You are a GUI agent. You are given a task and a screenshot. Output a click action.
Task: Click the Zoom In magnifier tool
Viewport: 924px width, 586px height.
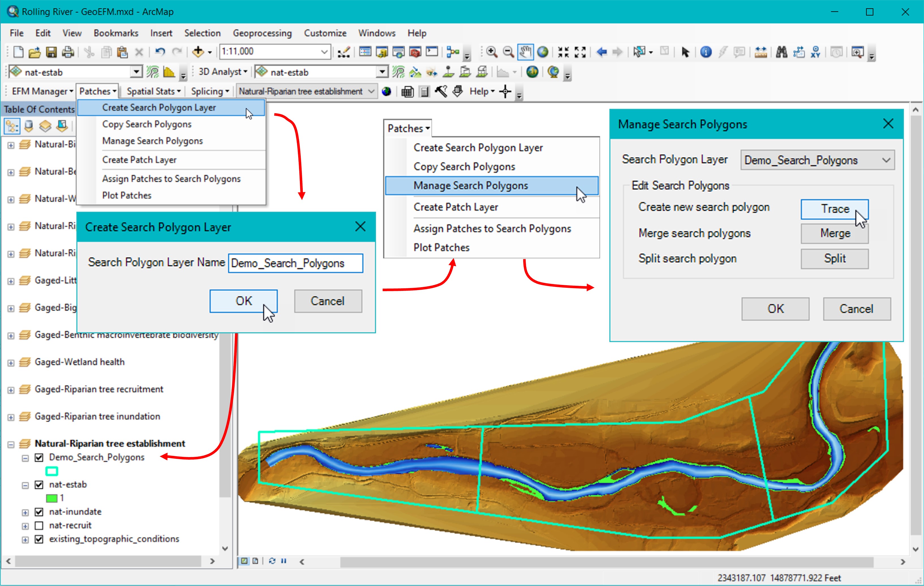click(491, 52)
